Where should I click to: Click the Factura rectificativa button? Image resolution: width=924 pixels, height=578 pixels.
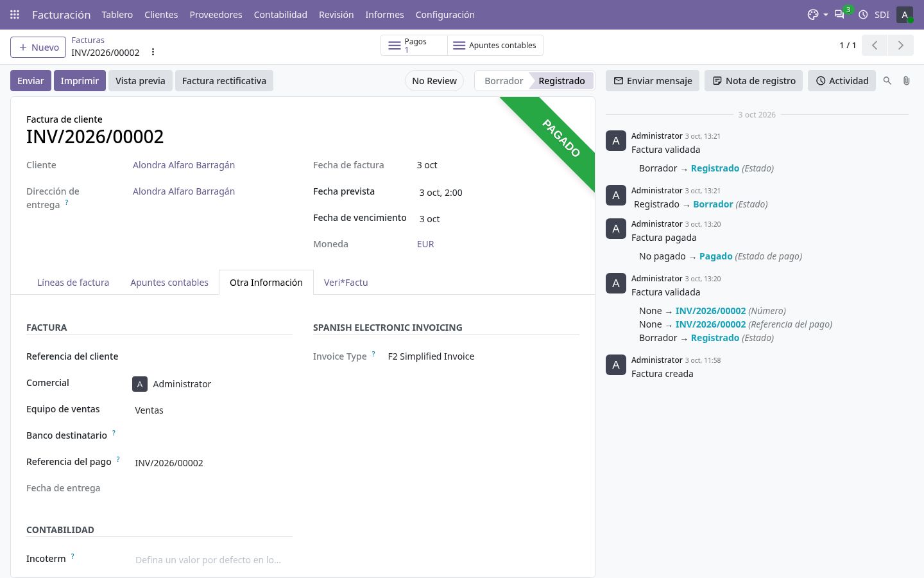[224, 81]
